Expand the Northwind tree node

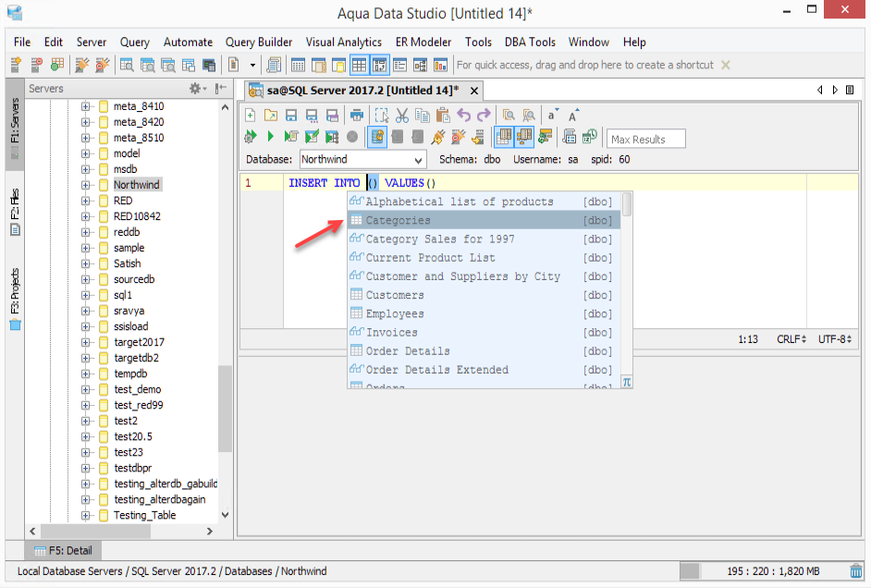pos(85,185)
